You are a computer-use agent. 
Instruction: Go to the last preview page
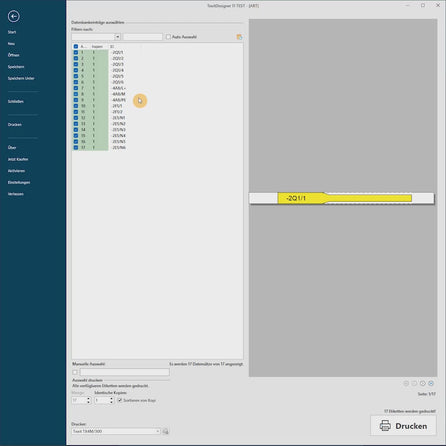coord(431,383)
